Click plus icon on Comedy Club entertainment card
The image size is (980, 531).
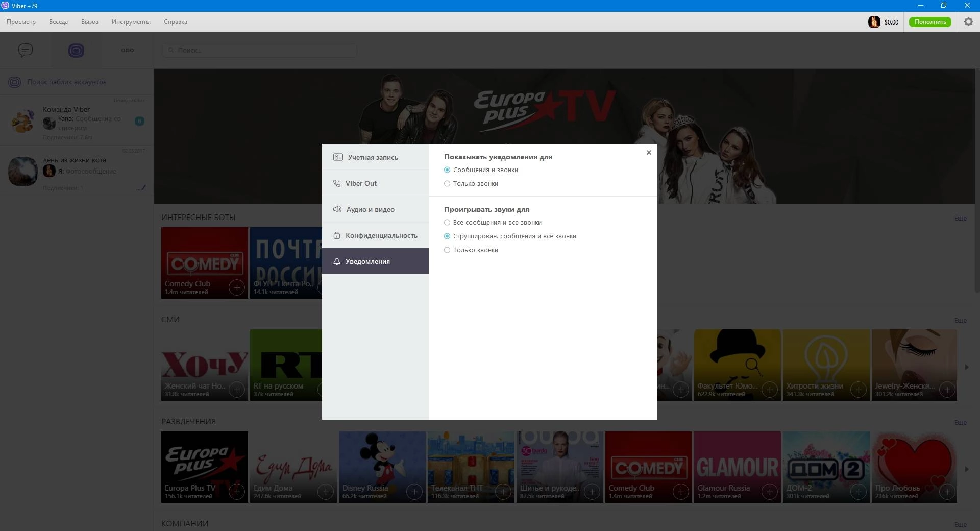tap(681, 492)
